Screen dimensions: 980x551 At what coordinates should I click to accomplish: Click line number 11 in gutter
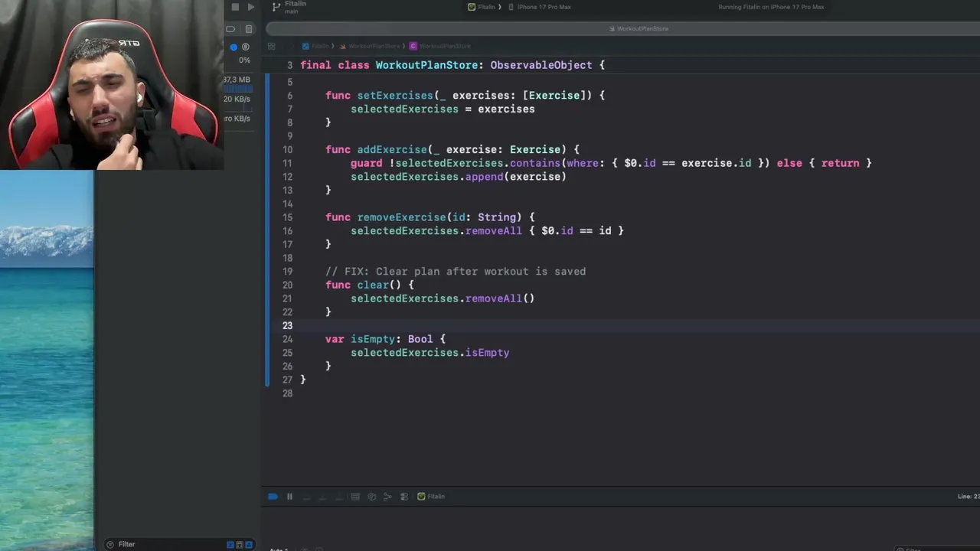287,163
